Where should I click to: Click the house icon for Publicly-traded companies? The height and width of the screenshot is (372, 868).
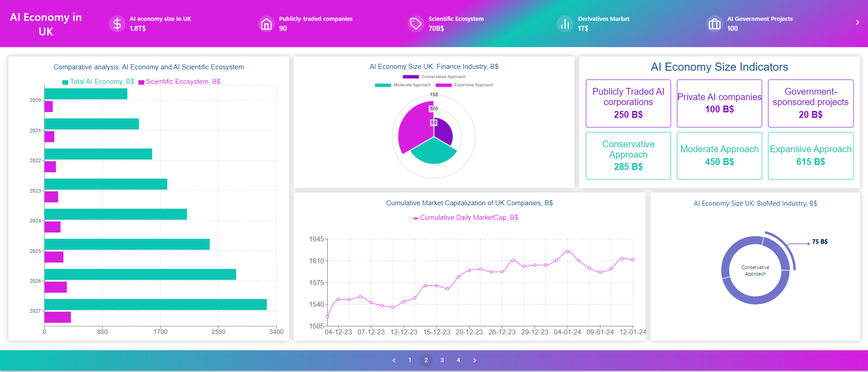tap(267, 24)
